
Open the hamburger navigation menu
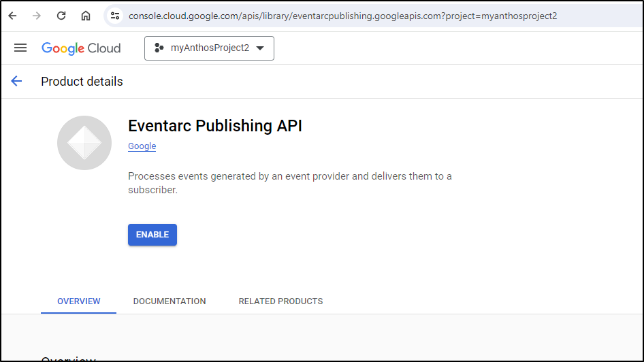click(20, 48)
